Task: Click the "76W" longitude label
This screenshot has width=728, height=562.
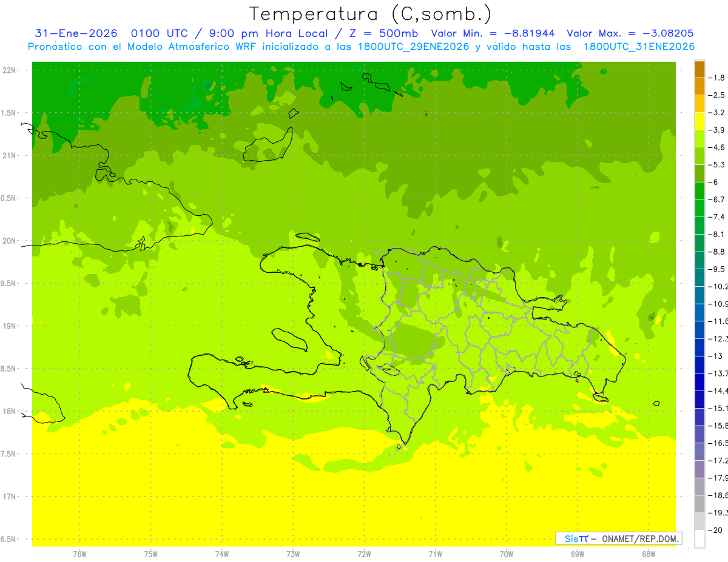Action: (79, 554)
